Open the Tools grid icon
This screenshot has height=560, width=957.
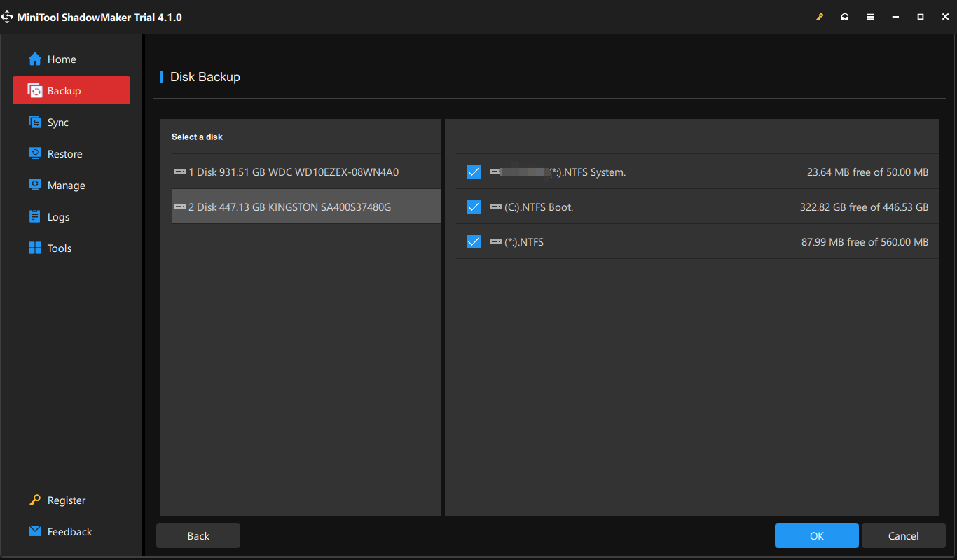pyautogui.click(x=35, y=248)
